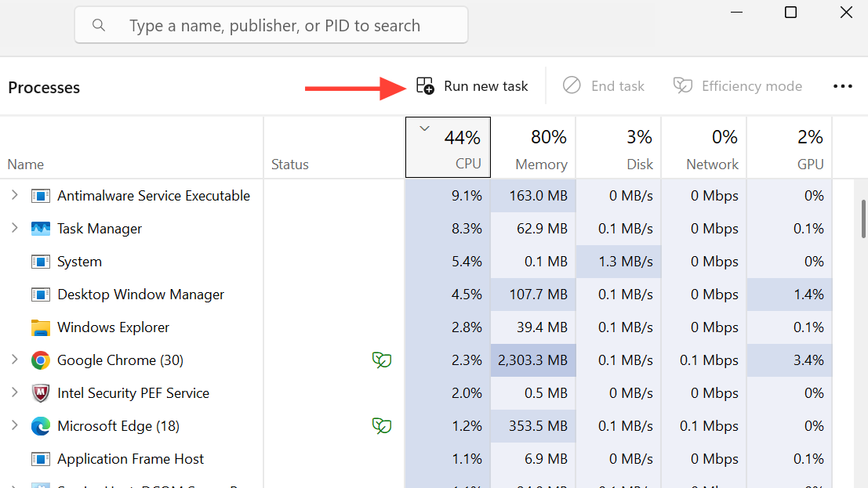Sort by Memory column header
Image resolution: width=868 pixels, height=488 pixels.
(533, 147)
